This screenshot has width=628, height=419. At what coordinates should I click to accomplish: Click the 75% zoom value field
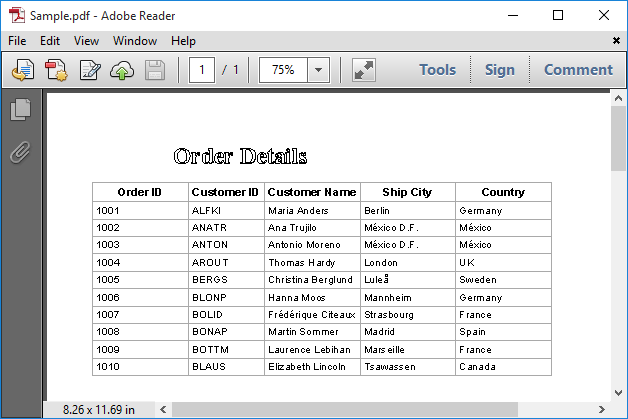pyautogui.click(x=284, y=70)
